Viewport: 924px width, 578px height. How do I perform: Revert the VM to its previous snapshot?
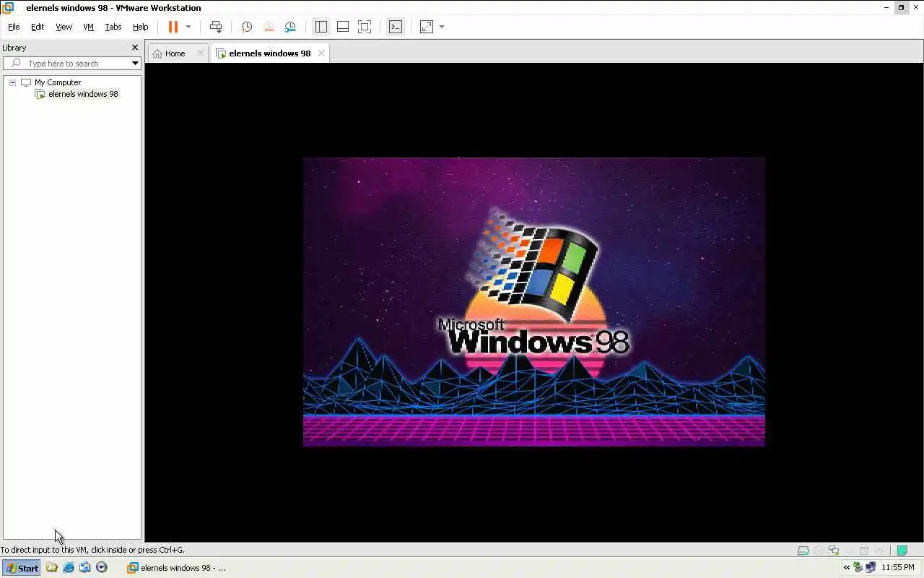[269, 27]
